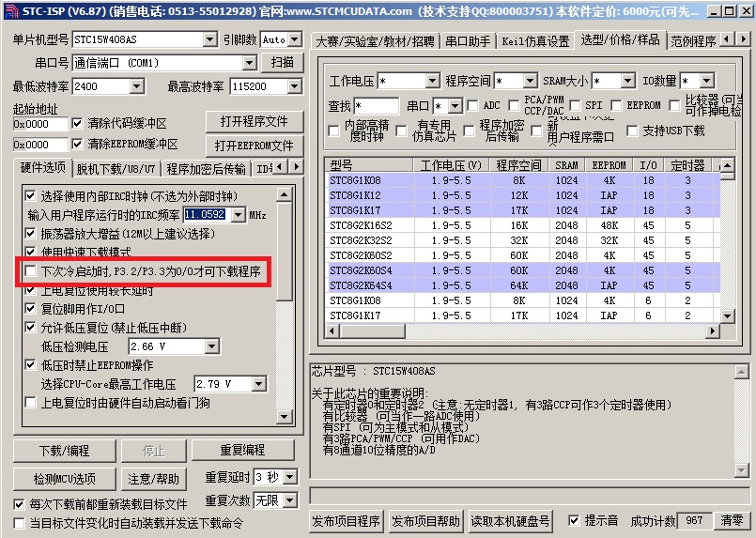
Task: Click the chip table horizontal scroll-left arrow
Action: pyautogui.click(x=332, y=331)
